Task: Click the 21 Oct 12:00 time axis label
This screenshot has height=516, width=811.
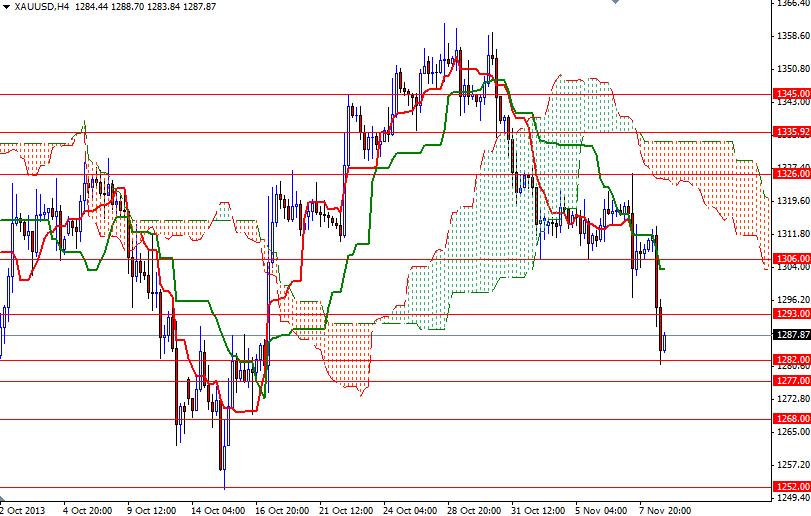Action: pos(344,508)
